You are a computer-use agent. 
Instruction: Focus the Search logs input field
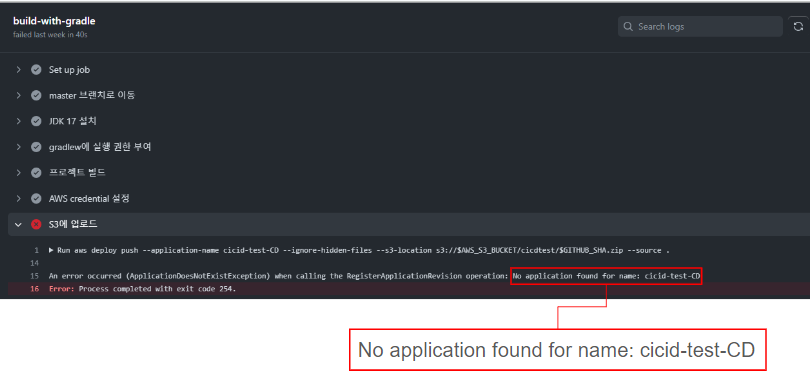(700, 26)
